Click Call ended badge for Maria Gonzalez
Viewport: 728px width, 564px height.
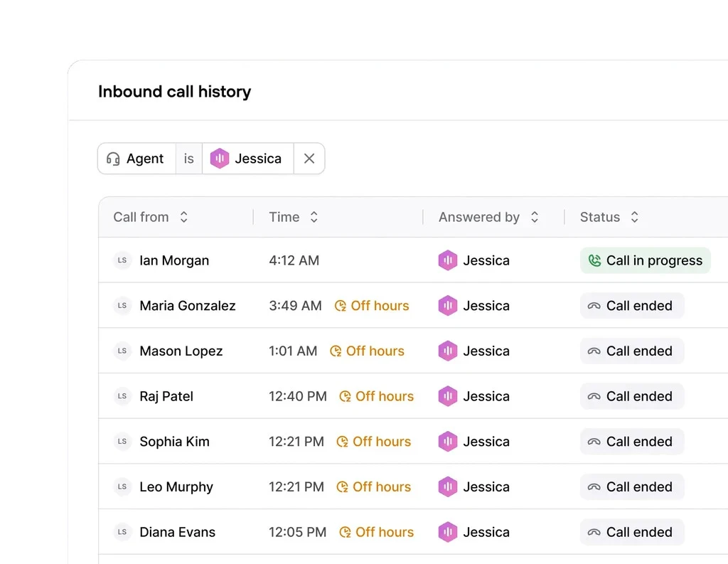click(632, 306)
